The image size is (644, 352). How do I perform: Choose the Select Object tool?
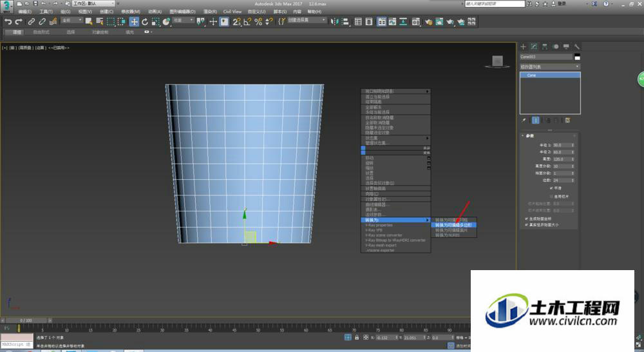[x=89, y=22]
